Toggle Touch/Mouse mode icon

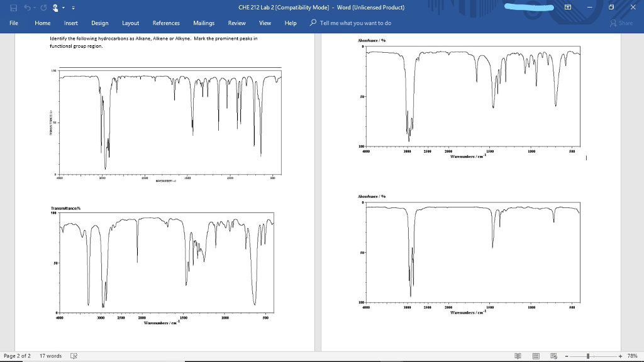coord(54,8)
